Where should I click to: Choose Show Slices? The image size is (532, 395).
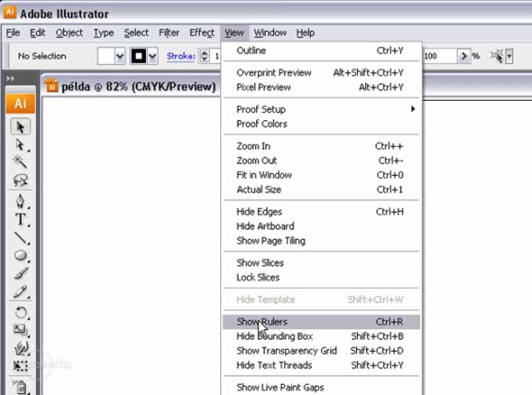pos(321,263)
